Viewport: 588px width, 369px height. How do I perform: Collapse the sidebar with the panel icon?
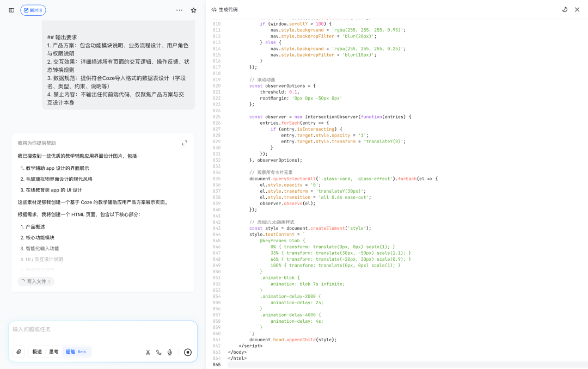(11, 10)
